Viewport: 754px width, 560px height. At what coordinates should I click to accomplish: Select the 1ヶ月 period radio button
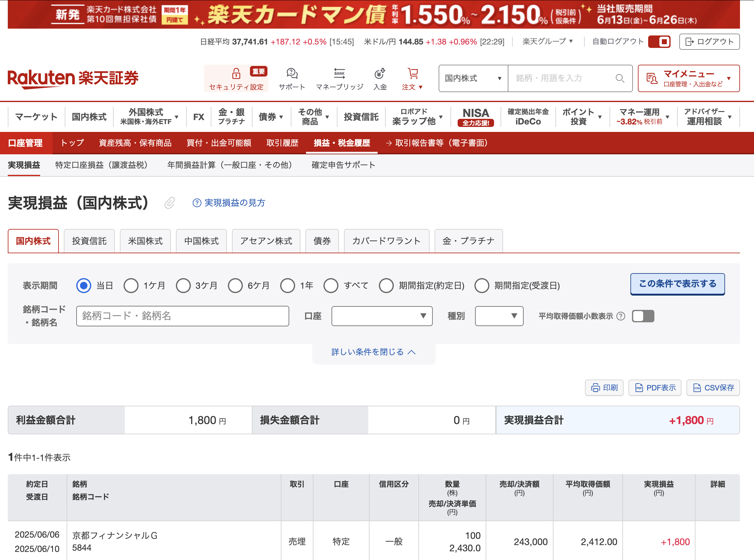[131, 285]
